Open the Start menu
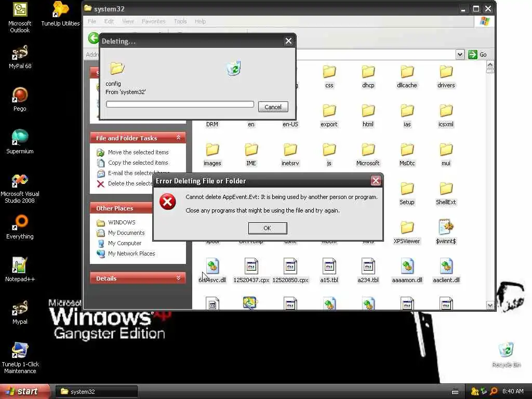Viewport: 532px width, 399px height. pos(24,392)
